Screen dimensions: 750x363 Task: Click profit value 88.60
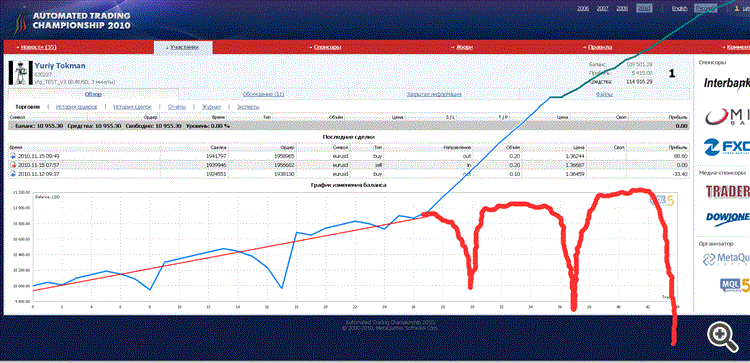pyautogui.click(x=680, y=156)
